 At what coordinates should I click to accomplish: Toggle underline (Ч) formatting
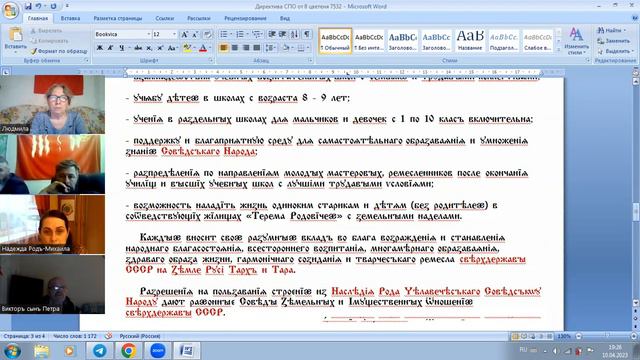pos(122,48)
